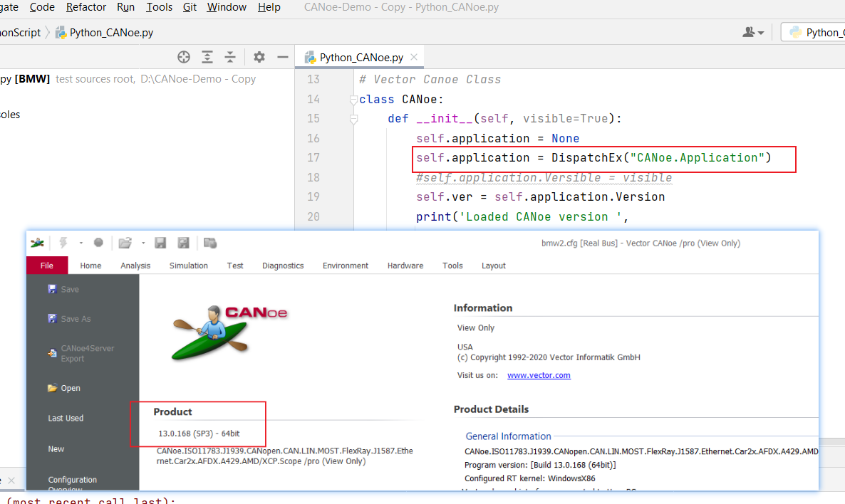
Task: Open the Code menu in PyCharm
Action: point(42,7)
